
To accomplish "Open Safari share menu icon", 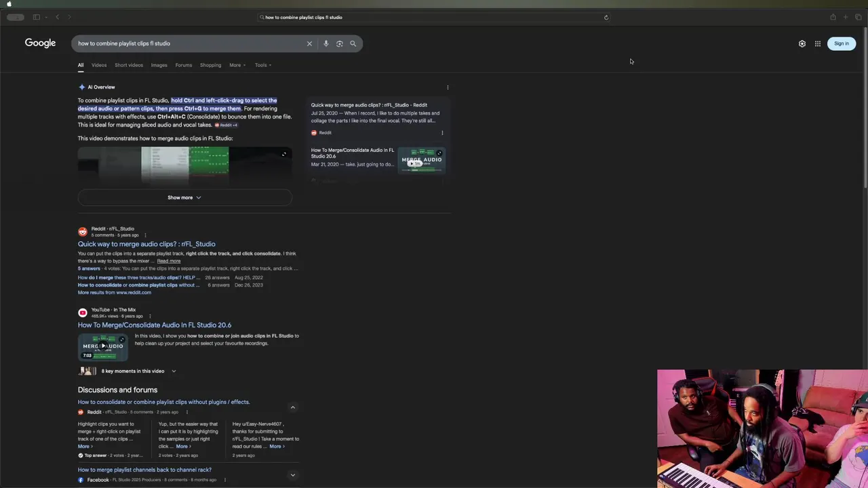I will (833, 17).
